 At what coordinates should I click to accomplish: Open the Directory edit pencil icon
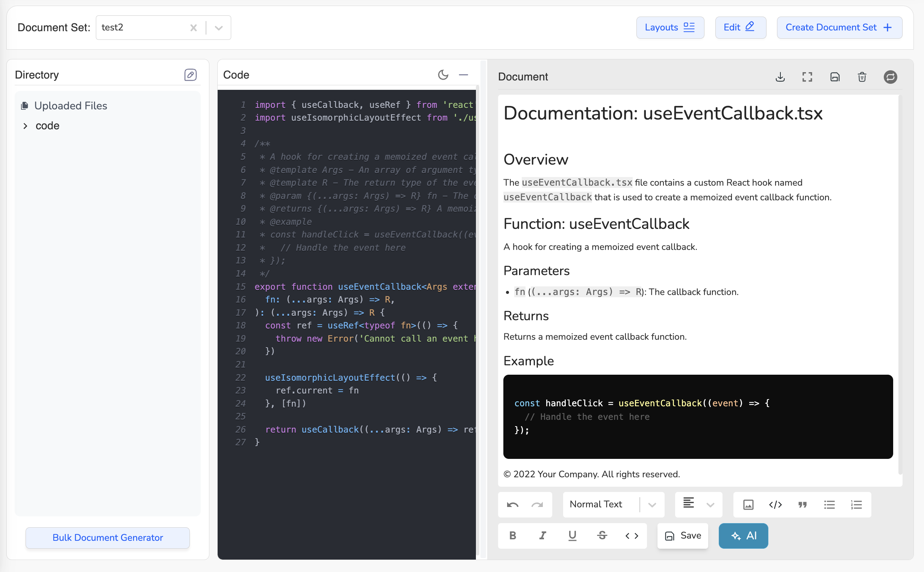click(x=190, y=74)
